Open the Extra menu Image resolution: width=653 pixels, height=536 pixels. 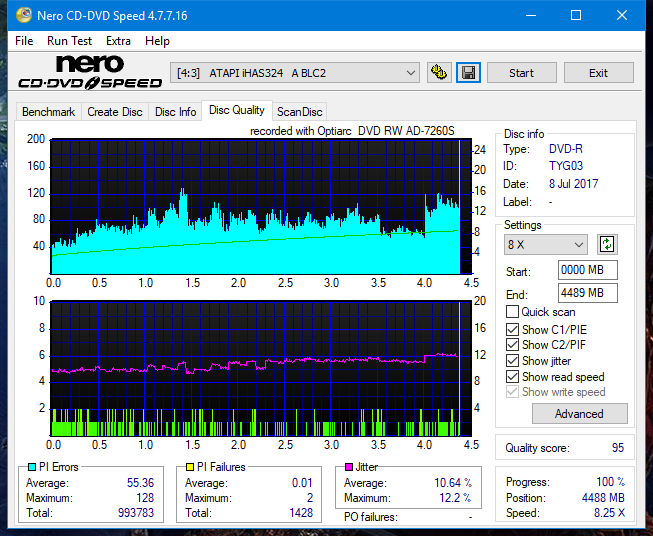click(118, 41)
